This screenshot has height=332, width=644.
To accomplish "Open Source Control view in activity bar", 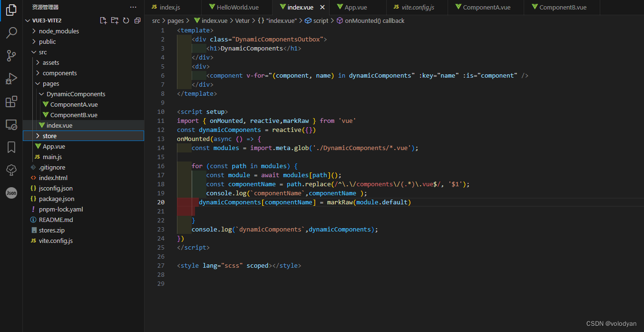I will (11, 56).
